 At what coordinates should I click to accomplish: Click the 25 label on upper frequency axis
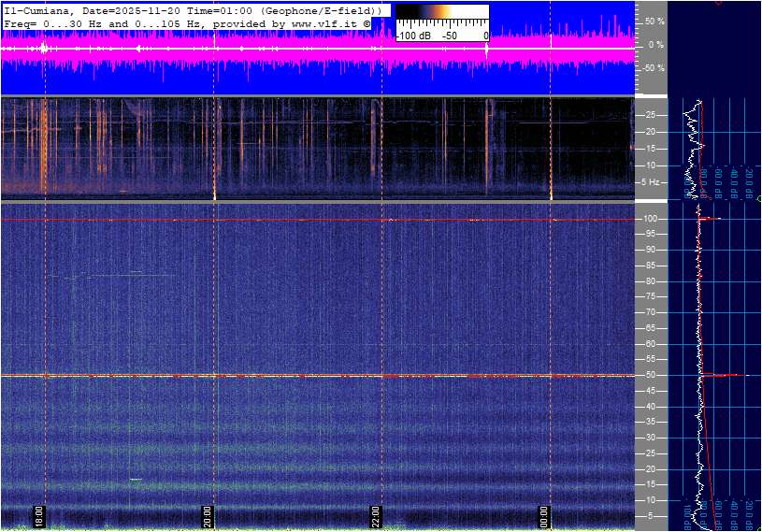tap(654, 115)
